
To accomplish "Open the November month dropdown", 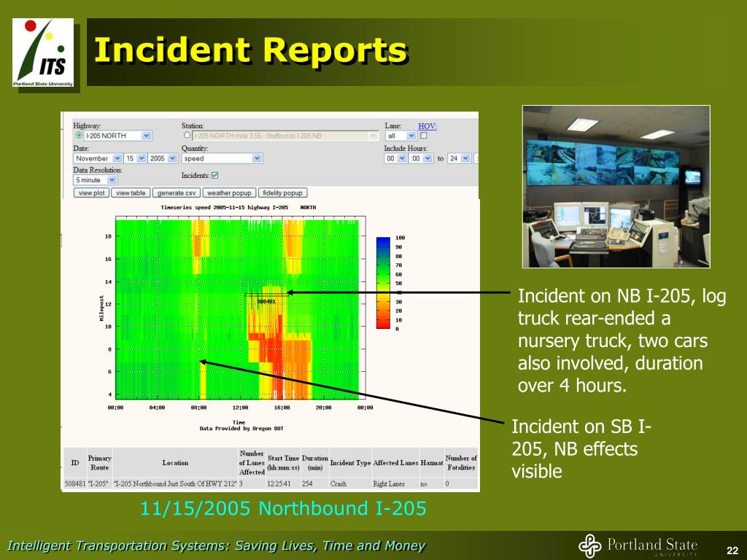I will pyautogui.click(x=98, y=158).
